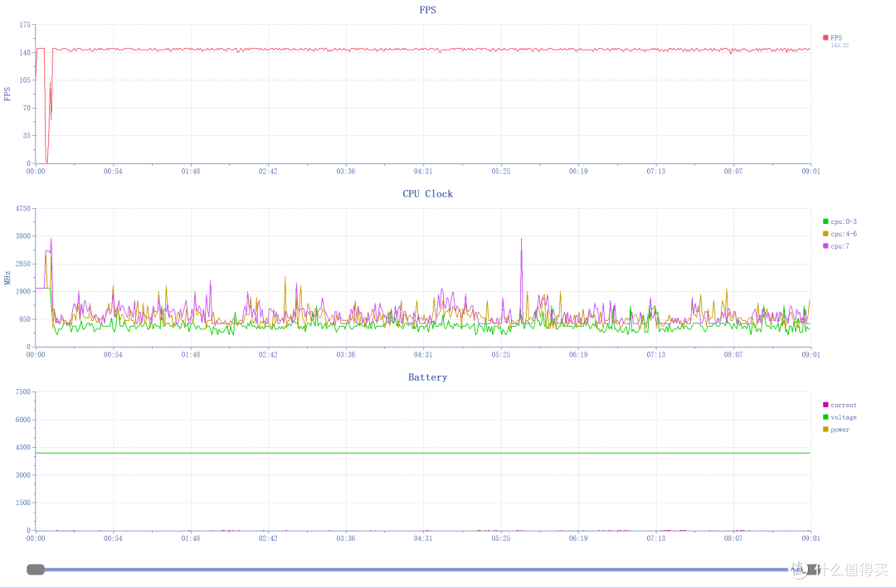Click the 00:54 label on Battery chart axis
The height and width of the screenshot is (588, 896).
click(x=113, y=538)
